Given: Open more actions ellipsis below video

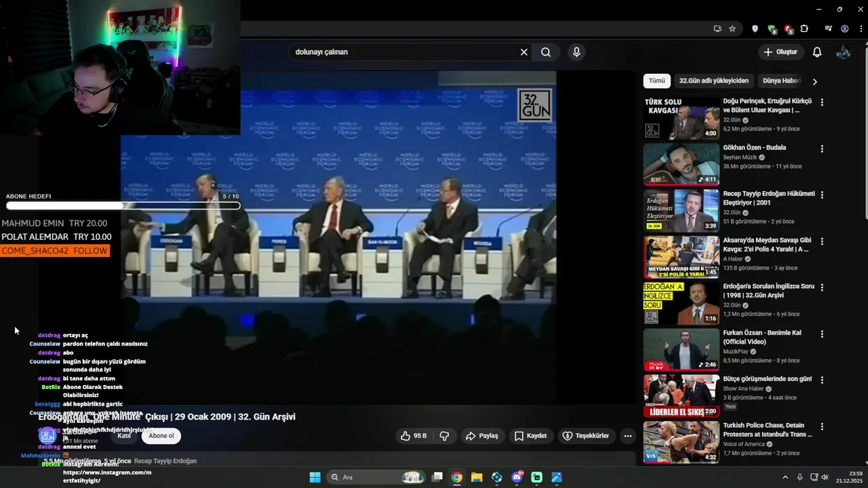Looking at the screenshot, I should (x=628, y=436).
